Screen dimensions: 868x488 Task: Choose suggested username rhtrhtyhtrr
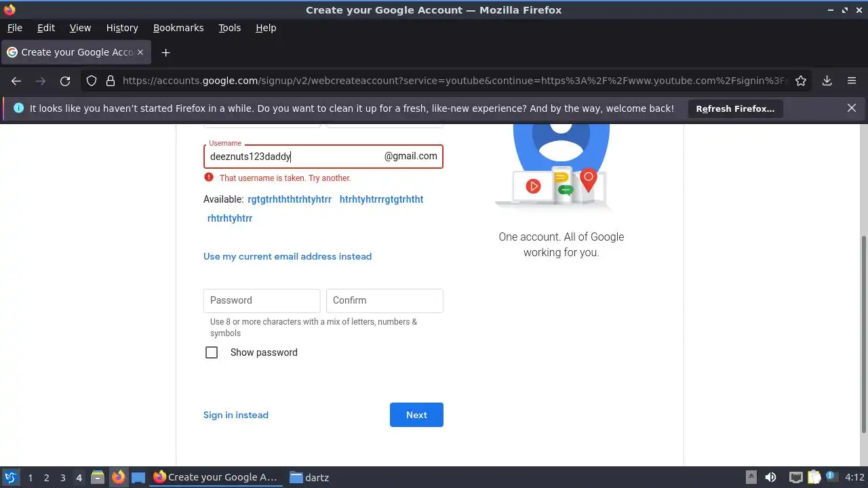click(230, 218)
